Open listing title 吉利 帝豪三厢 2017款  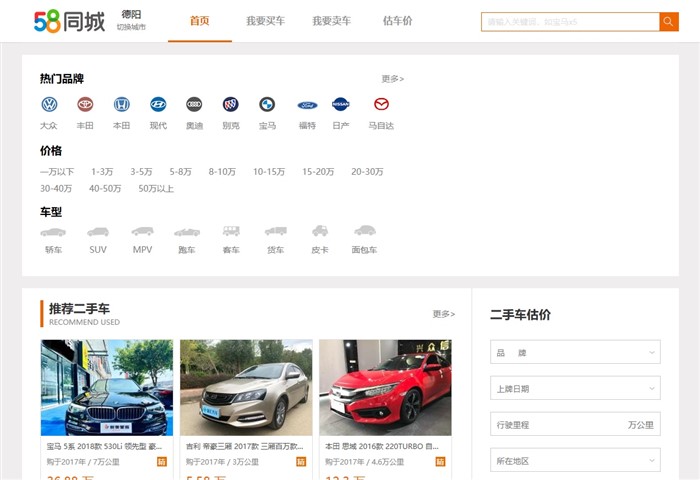244,447
